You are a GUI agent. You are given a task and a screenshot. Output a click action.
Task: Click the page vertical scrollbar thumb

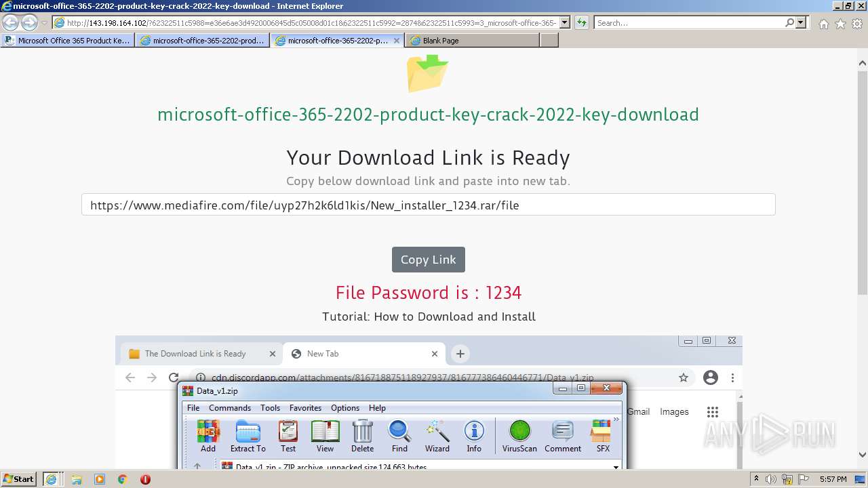862,183
